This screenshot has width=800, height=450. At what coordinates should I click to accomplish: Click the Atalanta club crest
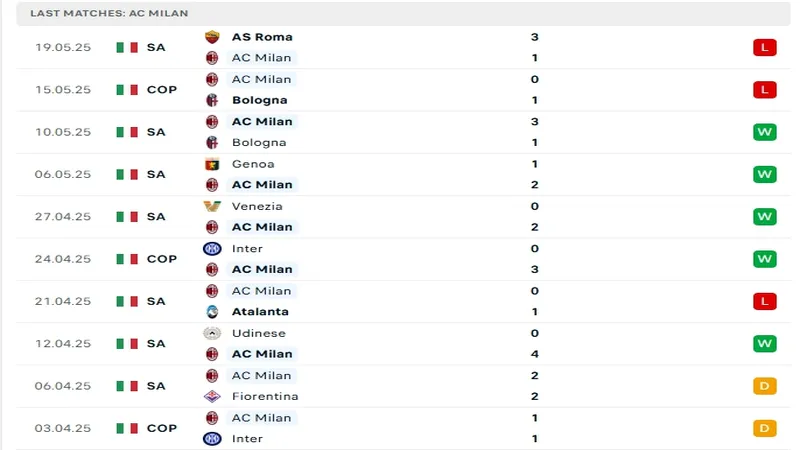(x=212, y=312)
